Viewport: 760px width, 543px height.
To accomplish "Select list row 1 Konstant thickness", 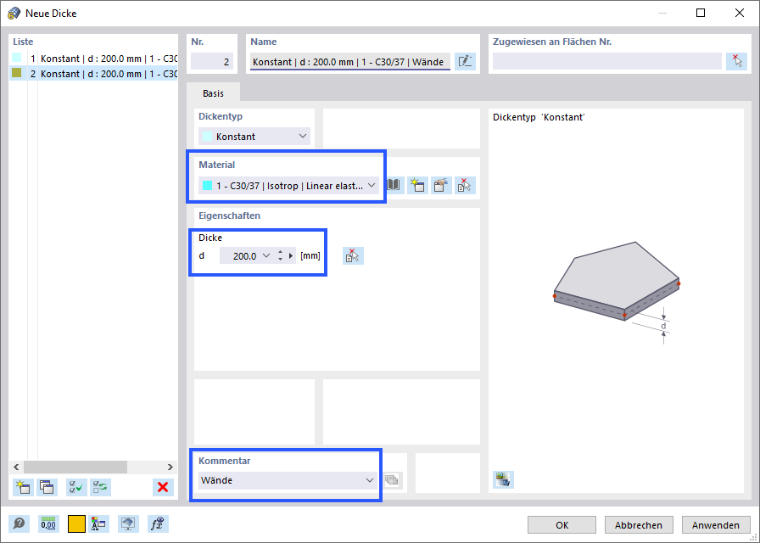I will [x=94, y=58].
